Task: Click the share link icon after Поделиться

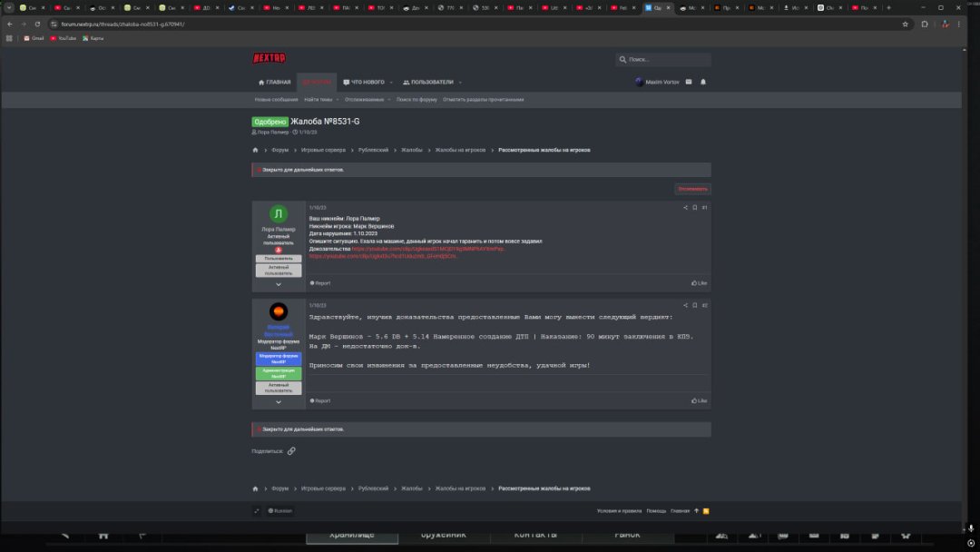Action: pyautogui.click(x=291, y=451)
